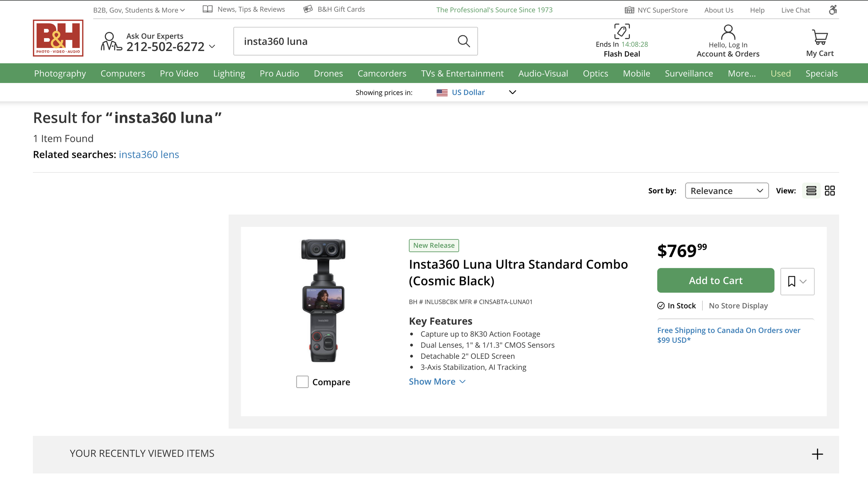The width and height of the screenshot is (868, 502).
Task: Click the gift card icon
Action: click(x=308, y=9)
